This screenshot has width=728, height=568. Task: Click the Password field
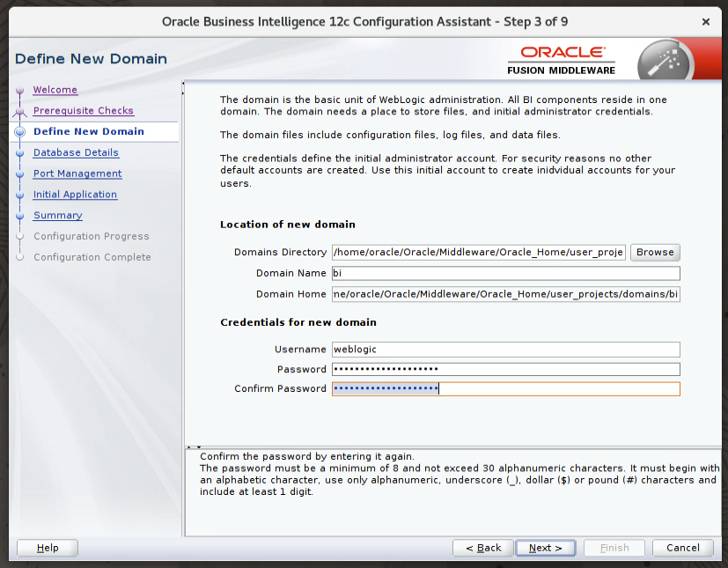(505, 369)
